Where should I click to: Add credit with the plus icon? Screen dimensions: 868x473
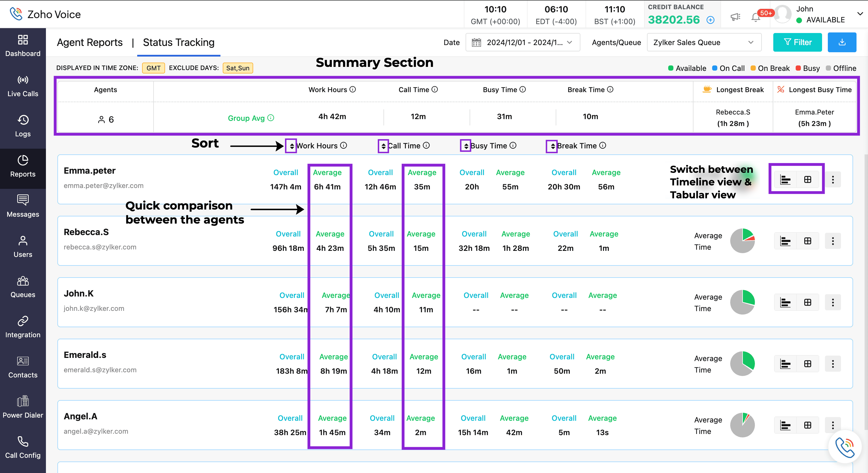[x=710, y=20]
